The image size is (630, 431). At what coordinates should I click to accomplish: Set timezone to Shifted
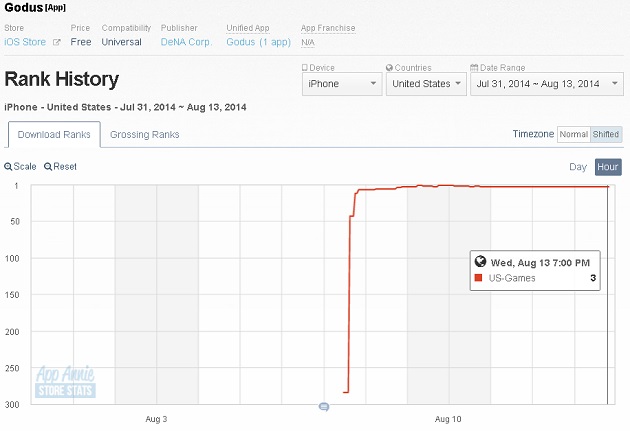tap(606, 134)
